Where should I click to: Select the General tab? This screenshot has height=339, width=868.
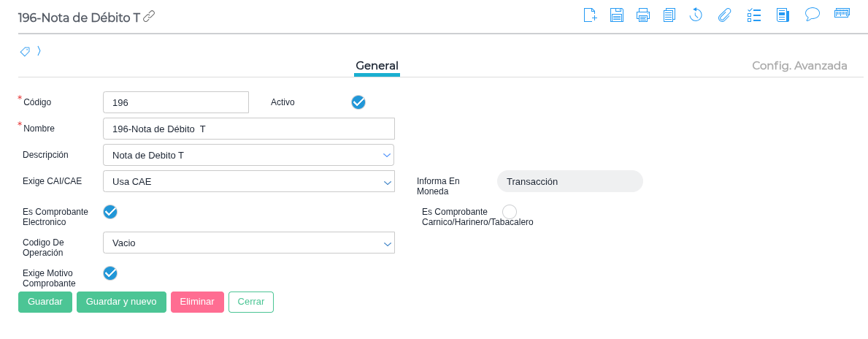(x=377, y=66)
